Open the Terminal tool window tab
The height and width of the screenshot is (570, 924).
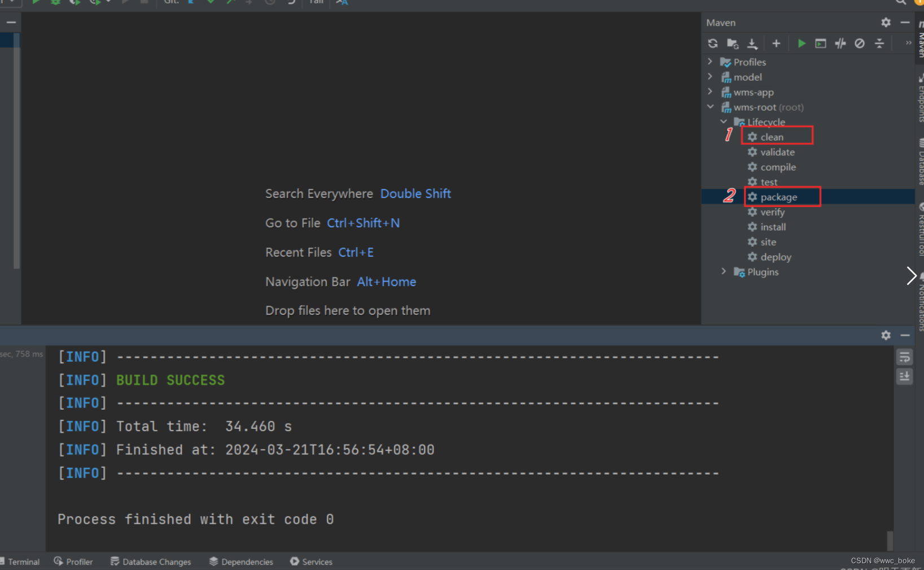[x=20, y=562]
